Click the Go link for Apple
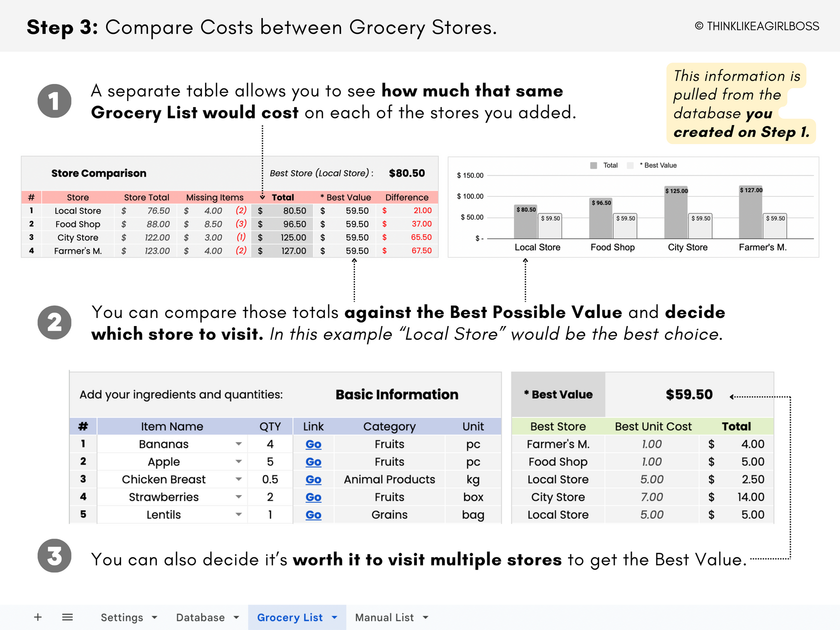840x630 pixels. [x=313, y=461]
